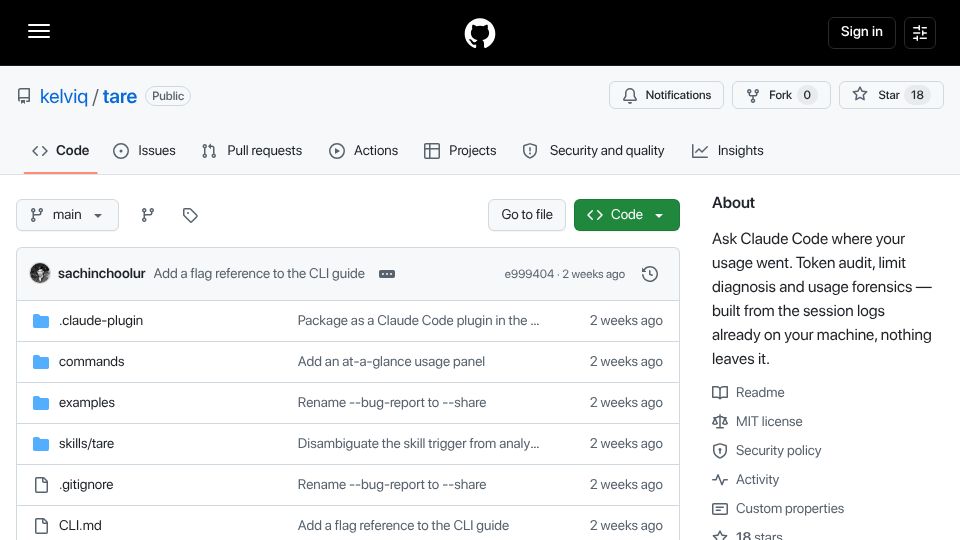Screen dimensions: 960x540
Task: Open latest commit message 'Add a flag reference'
Action: [x=259, y=274]
